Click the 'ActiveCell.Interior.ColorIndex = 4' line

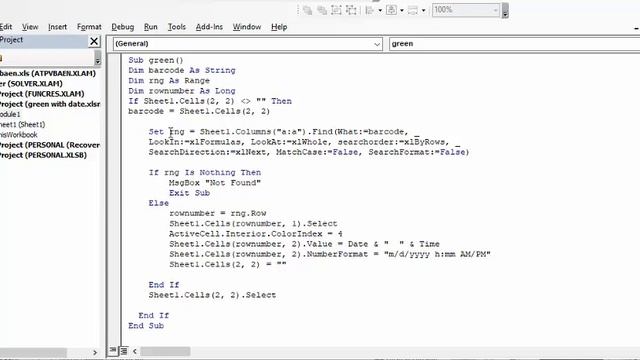tap(256, 234)
